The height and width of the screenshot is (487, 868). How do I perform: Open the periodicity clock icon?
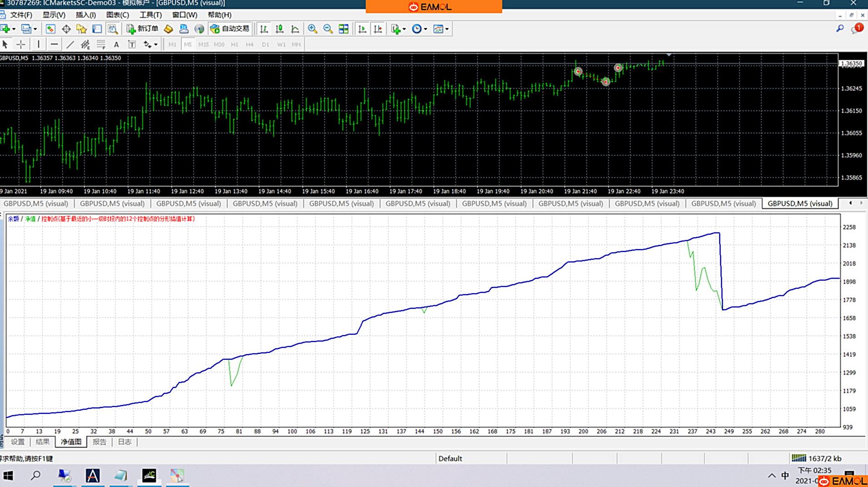[x=417, y=29]
